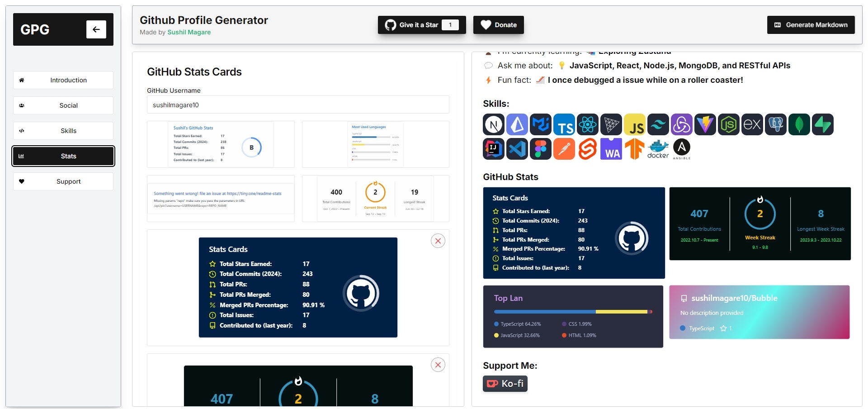This screenshot has width=868, height=409.
Task: Click the TypeScript skill icon
Action: click(x=564, y=124)
